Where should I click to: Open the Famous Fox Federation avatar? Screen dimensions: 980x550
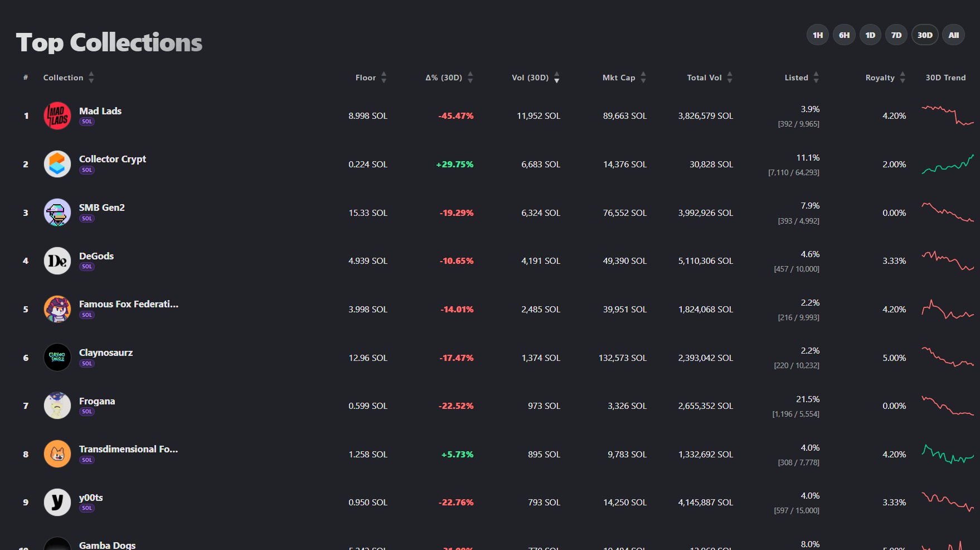pyautogui.click(x=57, y=309)
